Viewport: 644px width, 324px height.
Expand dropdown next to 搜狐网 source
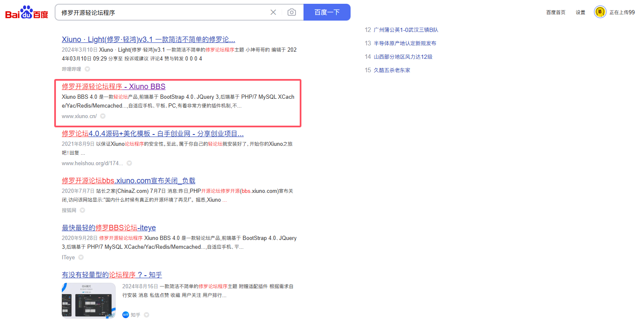pyautogui.click(x=82, y=210)
